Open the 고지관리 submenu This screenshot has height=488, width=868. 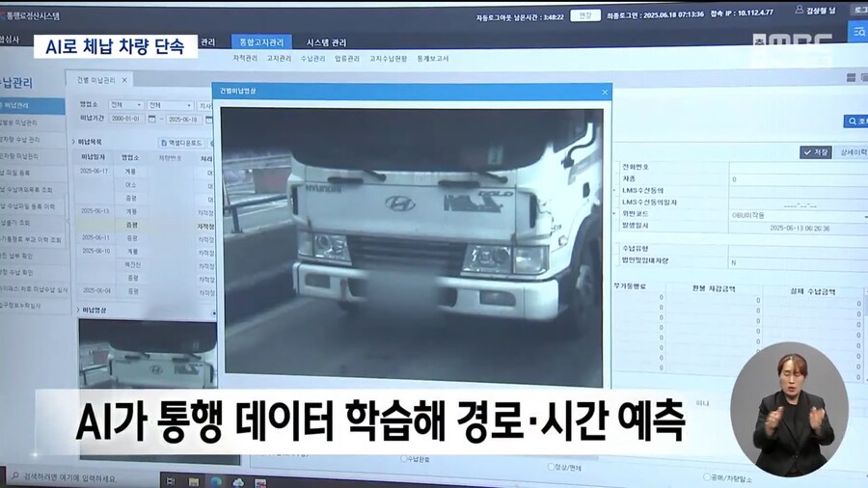(279, 58)
